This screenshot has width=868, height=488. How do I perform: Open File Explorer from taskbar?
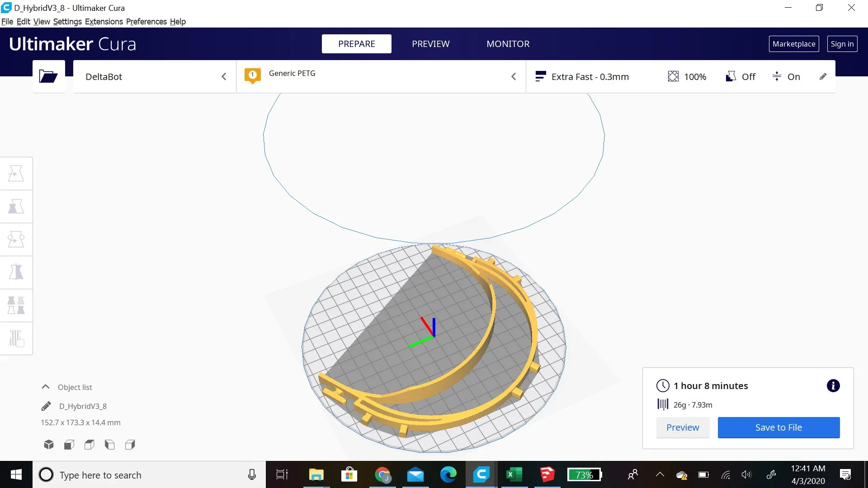point(316,474)
